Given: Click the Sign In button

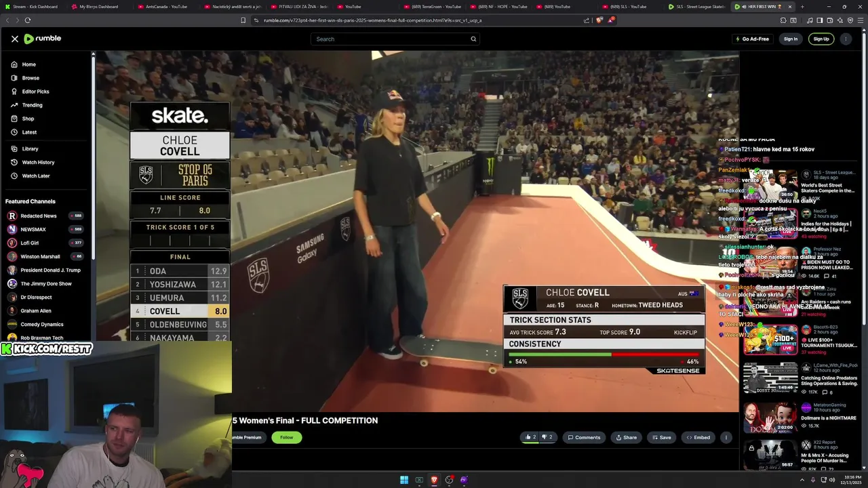Looking at the screenshot, I should (x=791, y=39).
